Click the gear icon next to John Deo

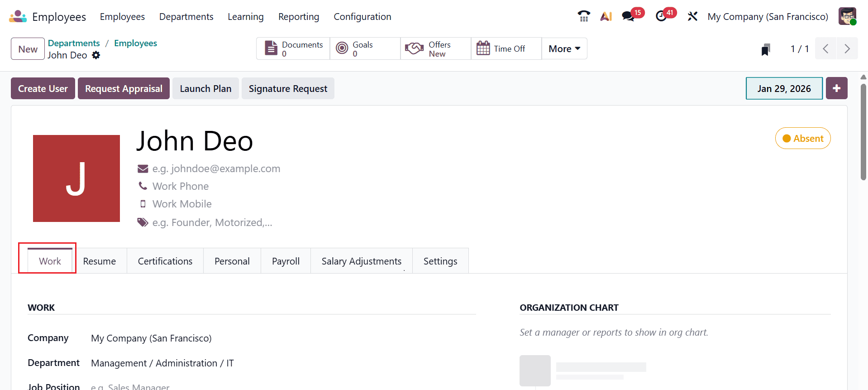tap(96, 55)
